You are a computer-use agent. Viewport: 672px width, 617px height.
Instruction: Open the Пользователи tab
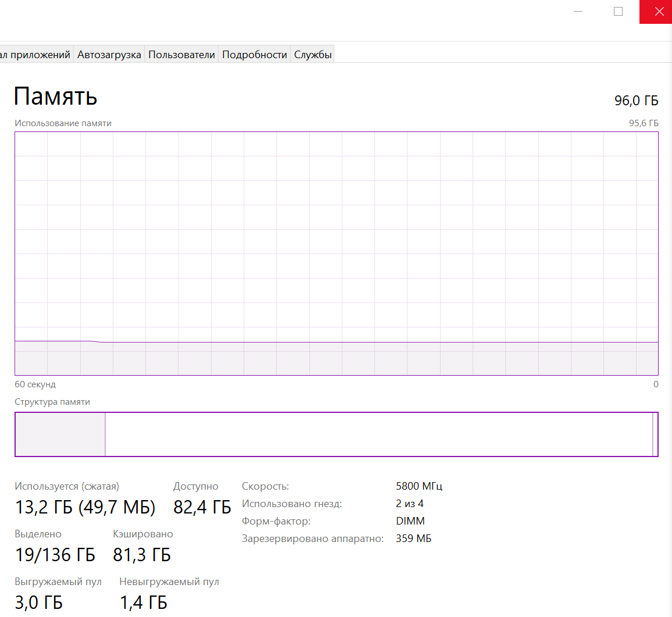point(181,55)
